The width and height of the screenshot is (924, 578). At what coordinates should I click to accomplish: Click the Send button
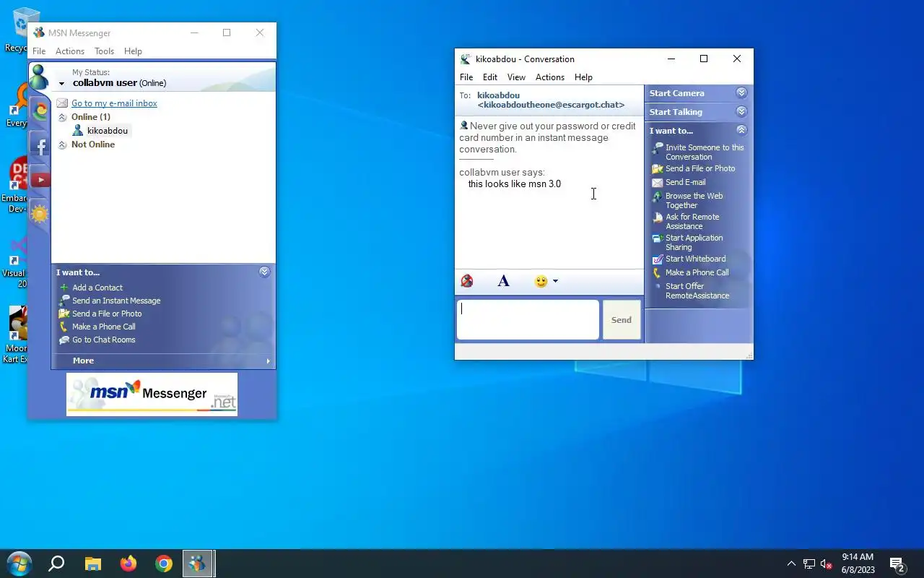coord(622,319)
